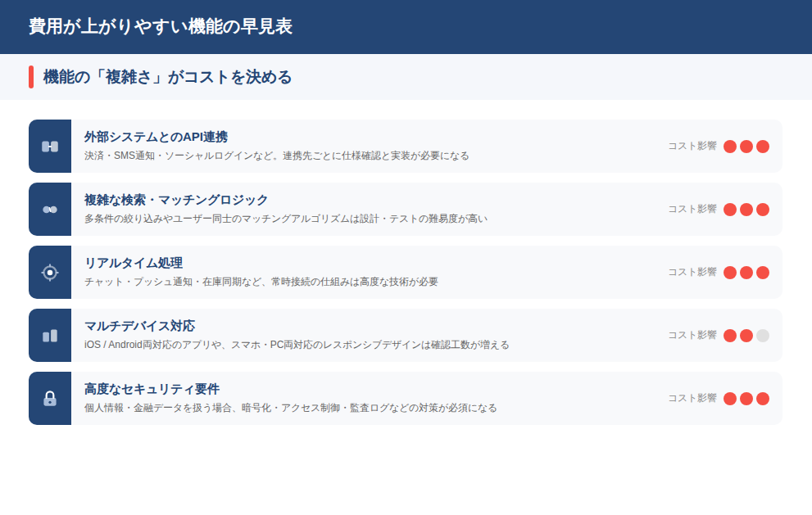Click the マルチデバイス対応 devices icon
812x515 pixels.
point(50,336)
